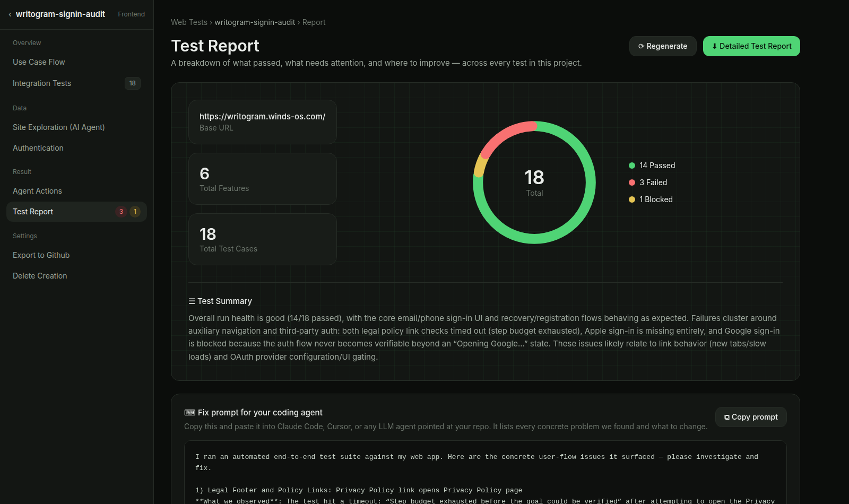
Task: Click the Overview section label
Action: 27,43
